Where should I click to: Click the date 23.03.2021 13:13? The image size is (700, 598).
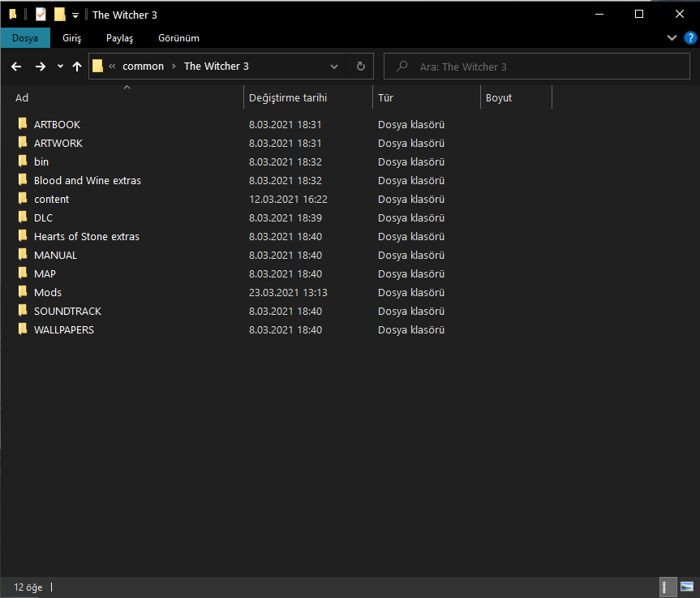point(289,293)
